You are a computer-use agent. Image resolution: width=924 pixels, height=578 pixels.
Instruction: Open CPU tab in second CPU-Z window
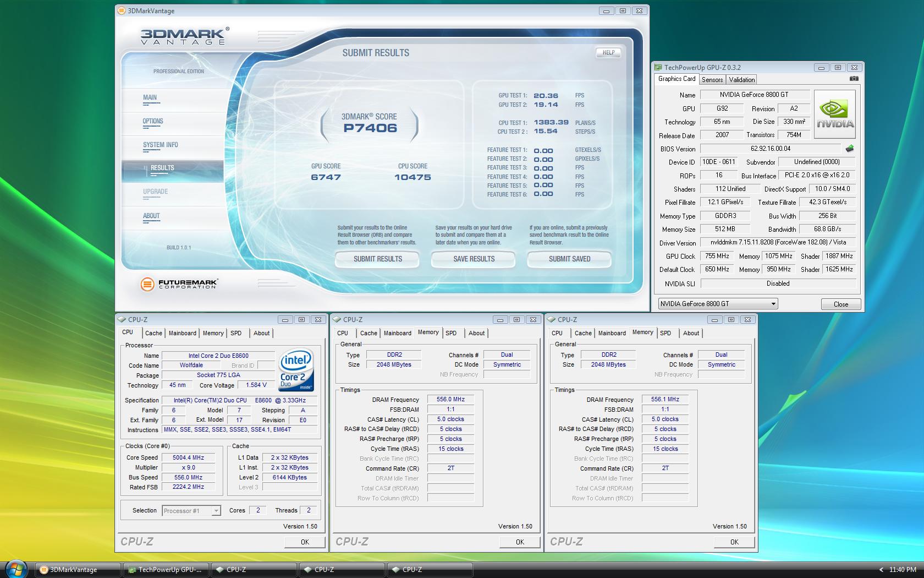point(343,333)
